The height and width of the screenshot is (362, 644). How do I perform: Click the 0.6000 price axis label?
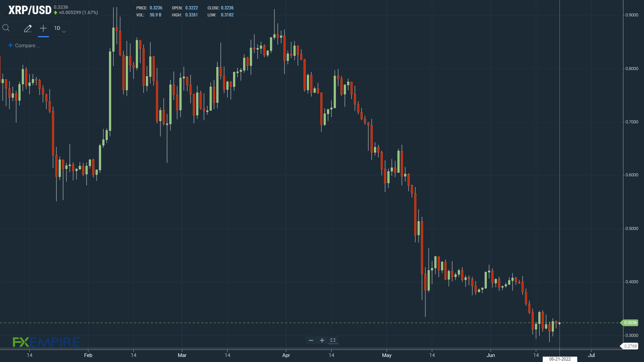(x=632, y=175)
